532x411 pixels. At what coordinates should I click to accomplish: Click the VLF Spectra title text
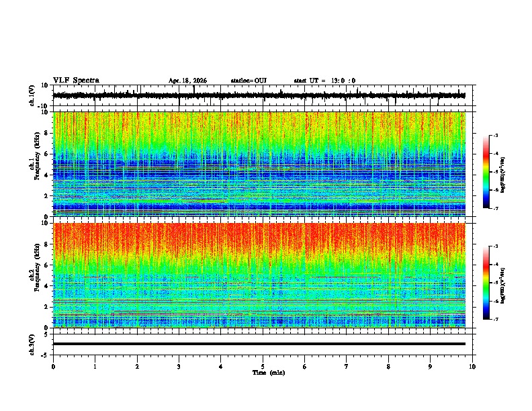[76, 80]
